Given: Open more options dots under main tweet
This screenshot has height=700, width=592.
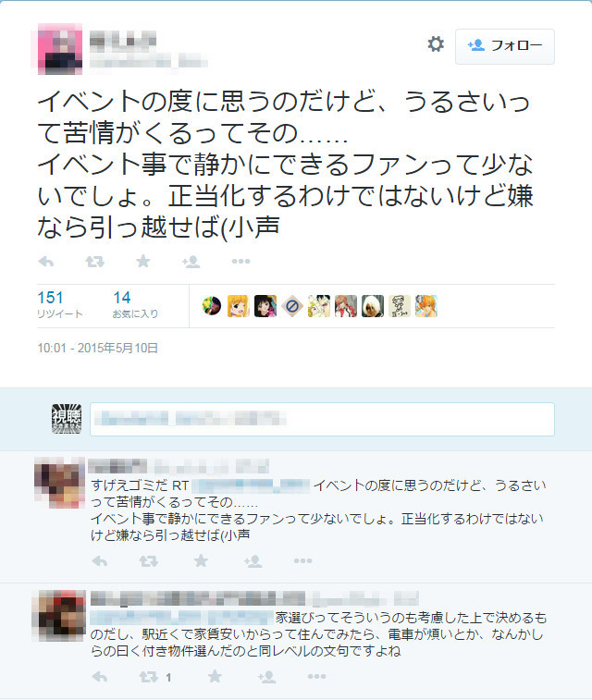Looking at the screenshot, I should [x=240, y=262].
